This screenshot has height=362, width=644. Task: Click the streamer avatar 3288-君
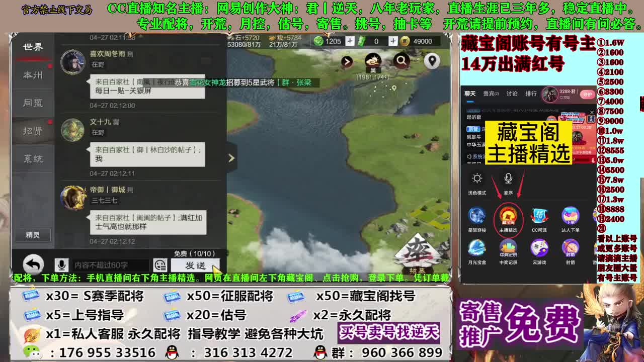550,94
